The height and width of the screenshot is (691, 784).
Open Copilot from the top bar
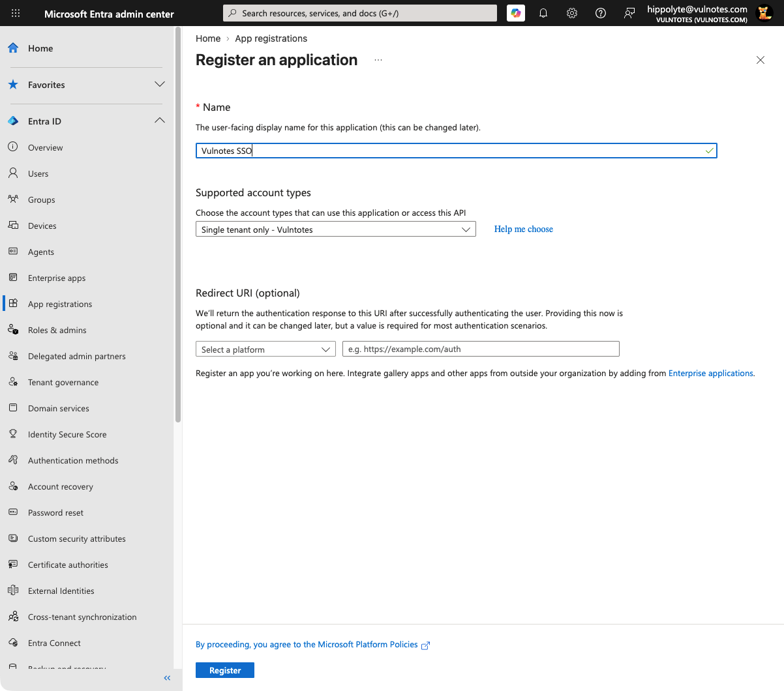[x=516, y=13]
